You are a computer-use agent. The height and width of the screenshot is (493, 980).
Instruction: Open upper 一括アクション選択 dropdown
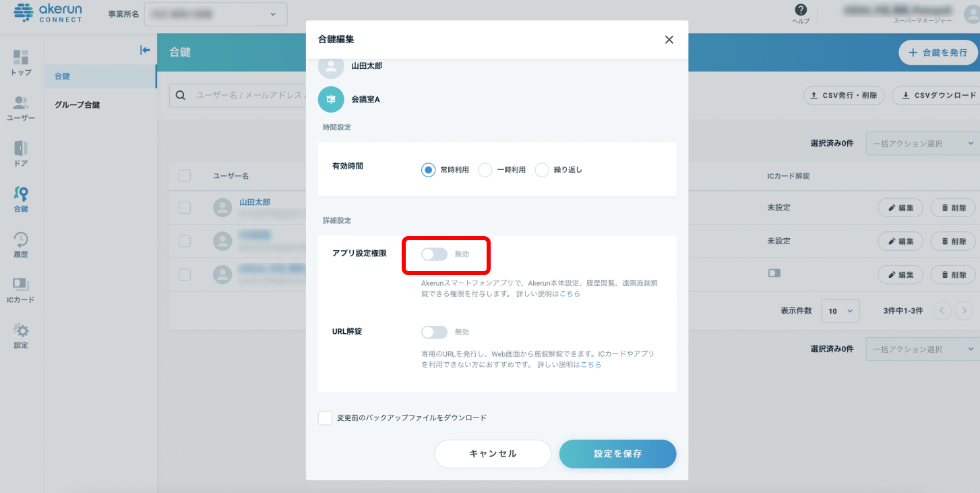click(922, 144)
